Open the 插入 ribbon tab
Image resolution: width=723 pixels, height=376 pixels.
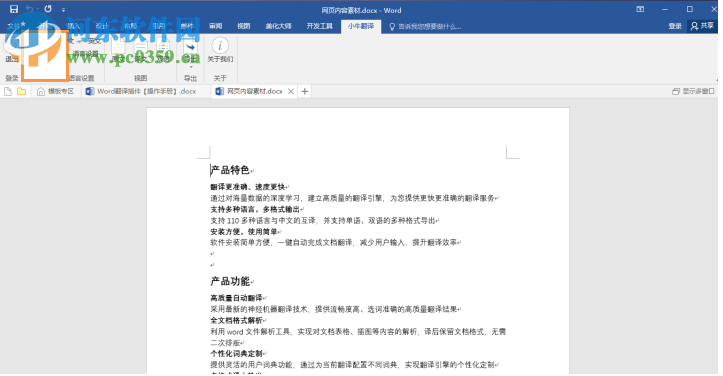[x=73, y=26]
